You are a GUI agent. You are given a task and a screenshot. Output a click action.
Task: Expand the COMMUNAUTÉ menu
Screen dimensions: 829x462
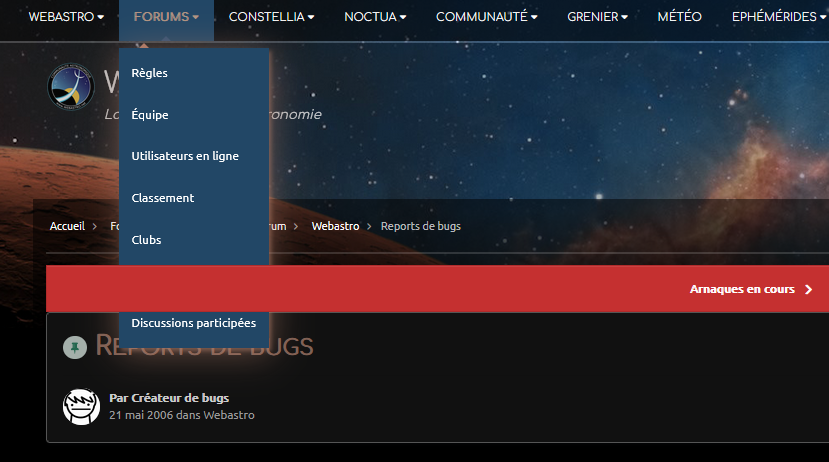486,17
